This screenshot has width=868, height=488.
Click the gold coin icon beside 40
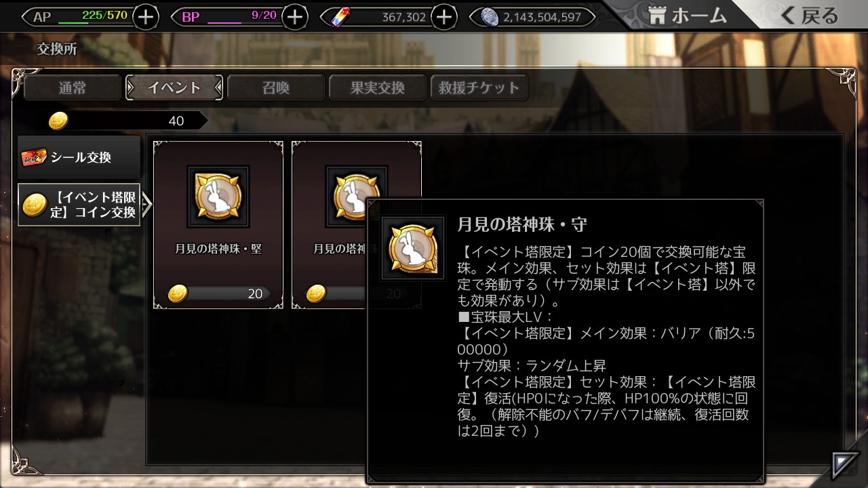tap(59, 121)
